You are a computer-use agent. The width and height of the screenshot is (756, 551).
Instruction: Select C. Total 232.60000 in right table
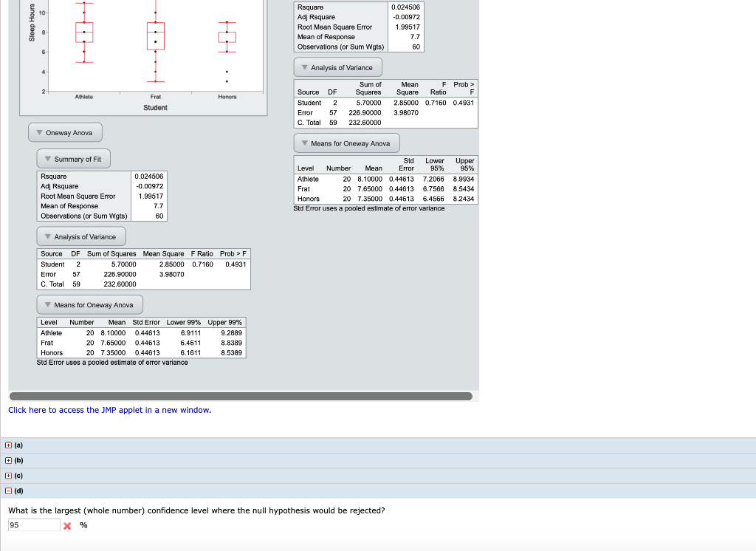click(x=365, y=123)
